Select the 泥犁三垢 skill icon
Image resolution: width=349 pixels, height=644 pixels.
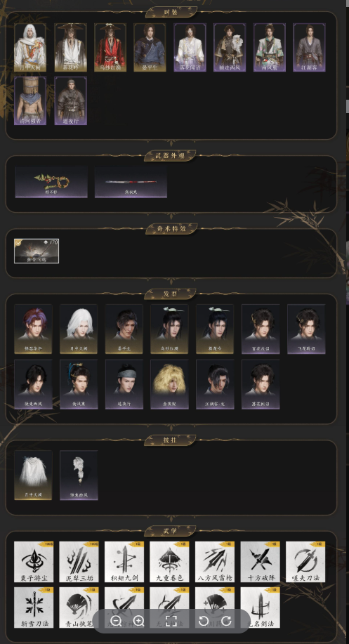point(79,562)
